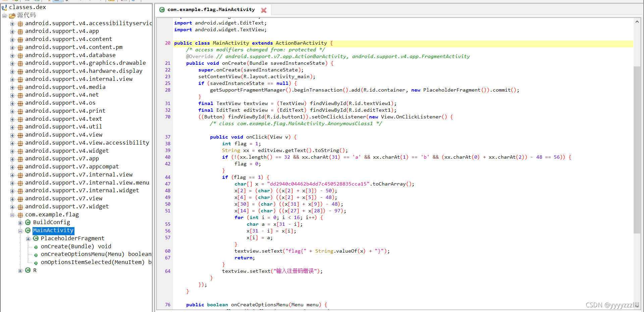The image size is (644, 312).
Task: Collapse the MainActivity class node
Action: (x=20, y=231)
